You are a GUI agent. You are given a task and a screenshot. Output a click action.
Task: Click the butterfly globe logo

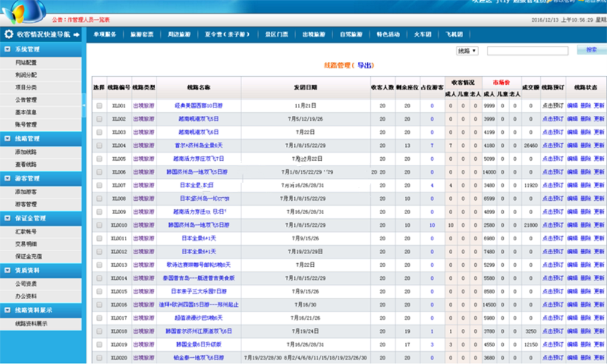(x=23, y=11)
